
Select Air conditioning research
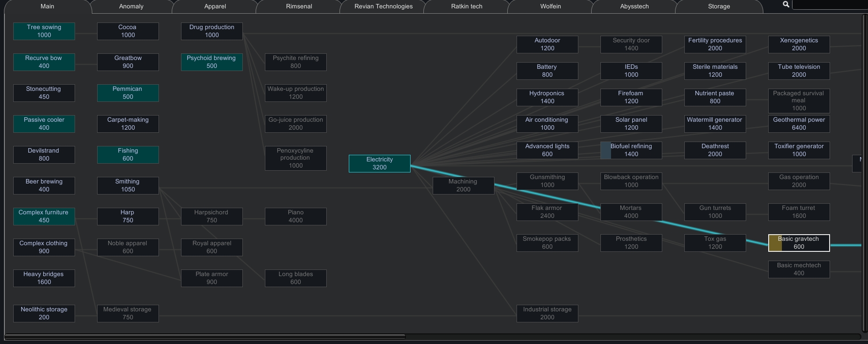pos(547,124)
